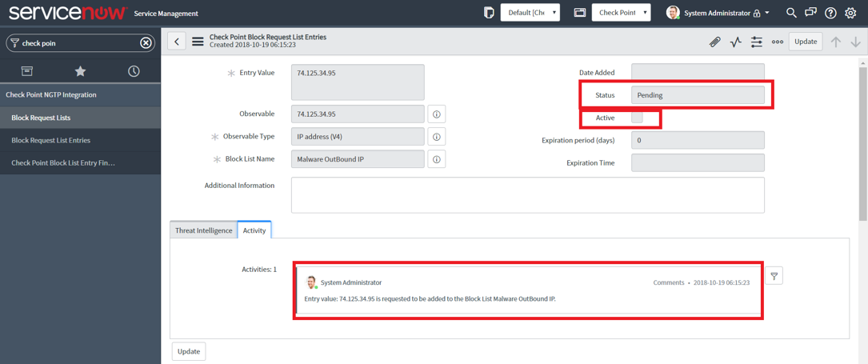Open attachments with the paperclip icon
The image size is (868, 364).
click(x=714, y=42)
